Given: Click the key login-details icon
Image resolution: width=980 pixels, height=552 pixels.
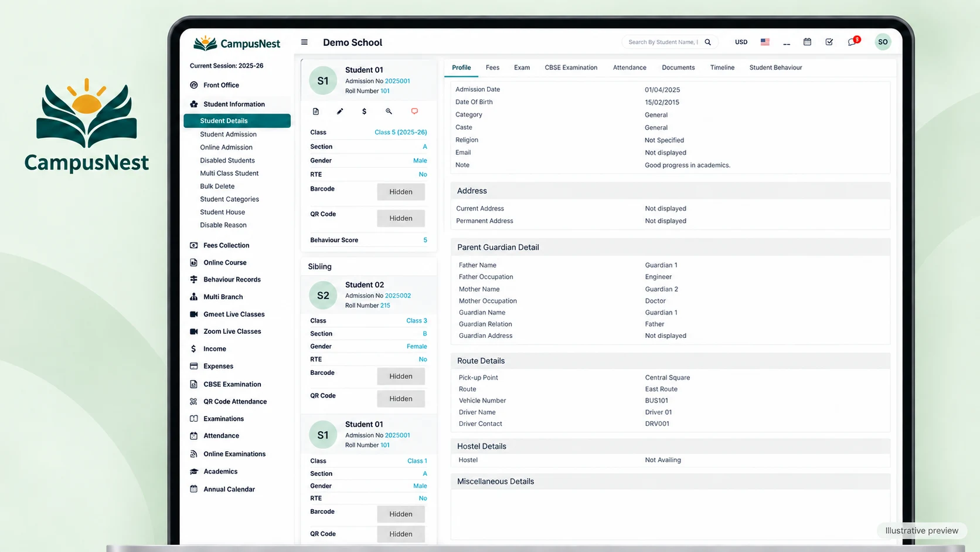Looking at the screenshot, I should coord(389,111).
